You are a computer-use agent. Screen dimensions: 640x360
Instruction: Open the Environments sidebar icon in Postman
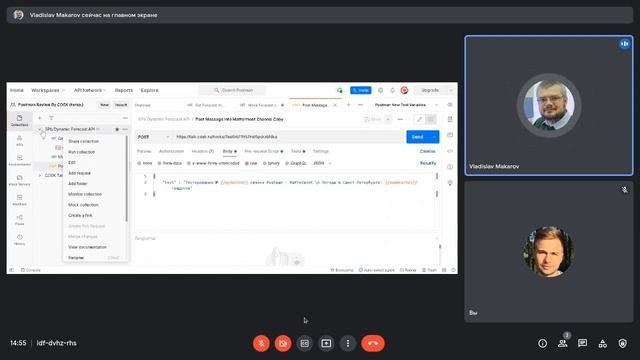point(19,160)
